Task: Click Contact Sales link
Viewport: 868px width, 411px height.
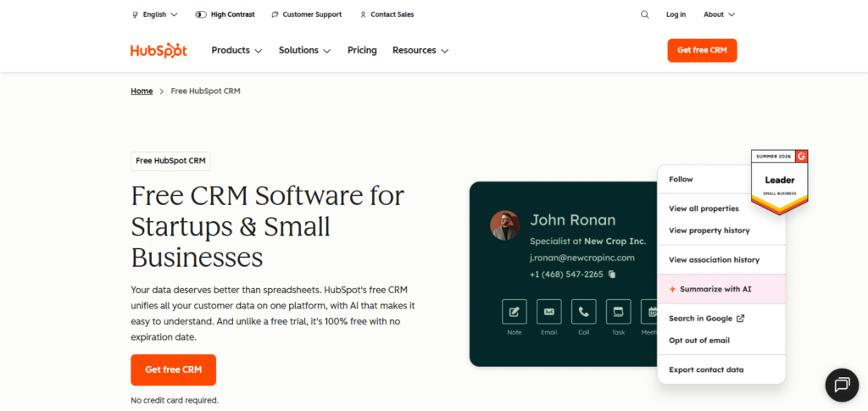Action: tap(387, 15)
